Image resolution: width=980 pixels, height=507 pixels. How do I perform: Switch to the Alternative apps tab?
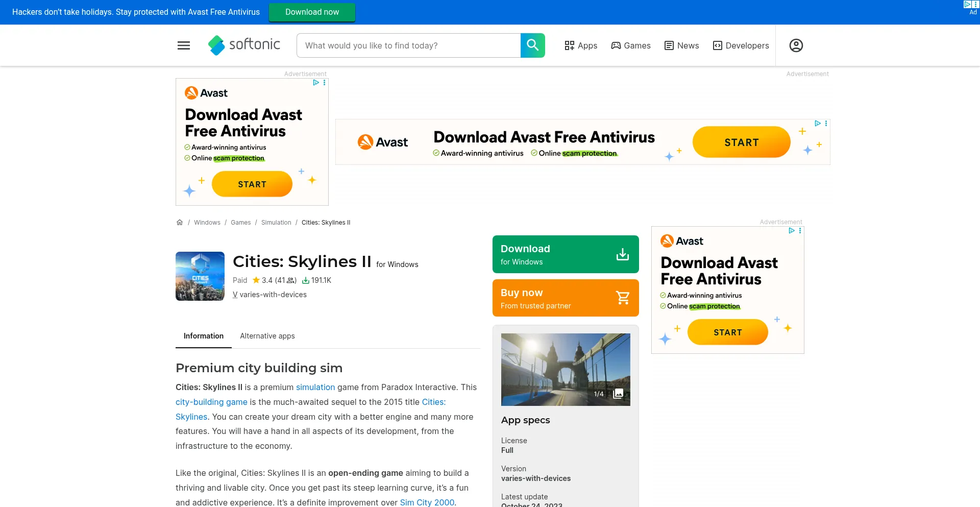(267, 336)
